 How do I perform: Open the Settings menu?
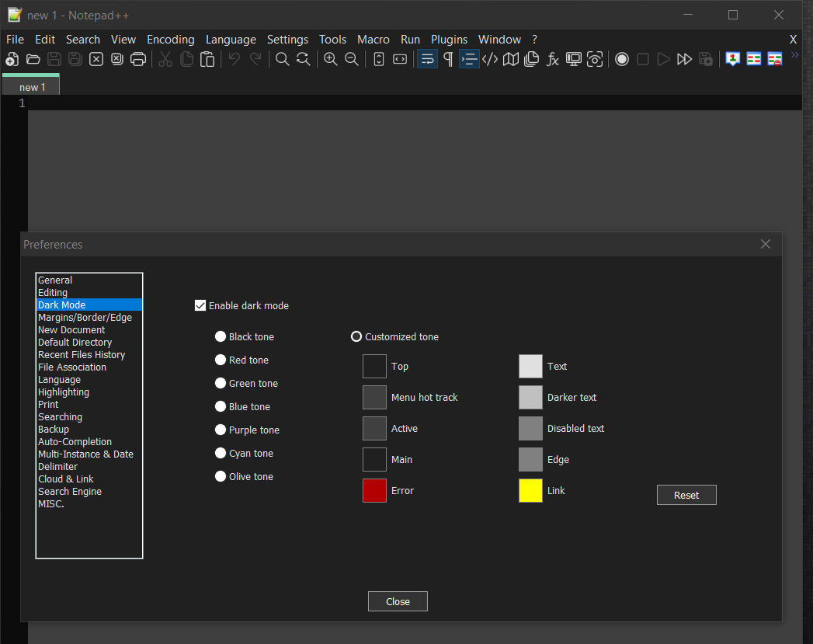287,40
